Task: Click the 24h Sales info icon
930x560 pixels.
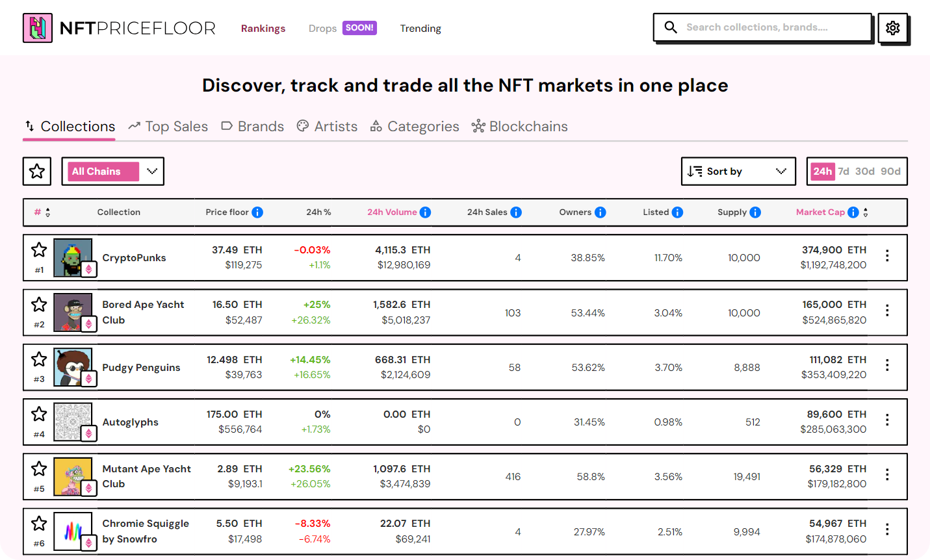Action: (516, 212)
